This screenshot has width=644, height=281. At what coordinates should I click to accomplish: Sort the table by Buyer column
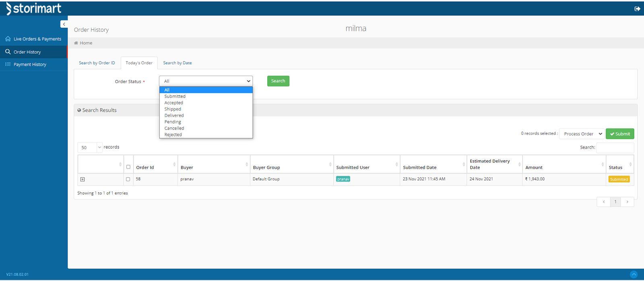point(214,164)
